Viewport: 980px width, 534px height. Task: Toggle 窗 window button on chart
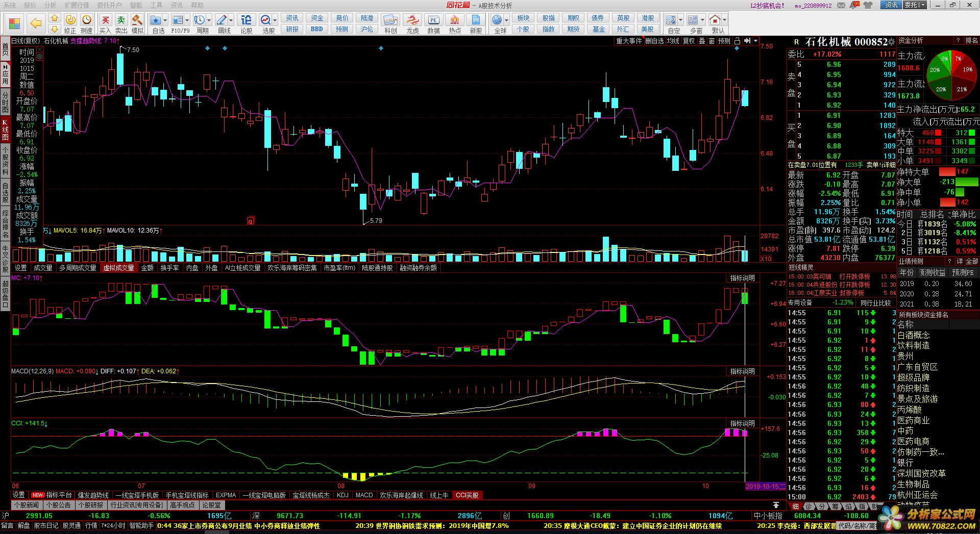[712, 41]
